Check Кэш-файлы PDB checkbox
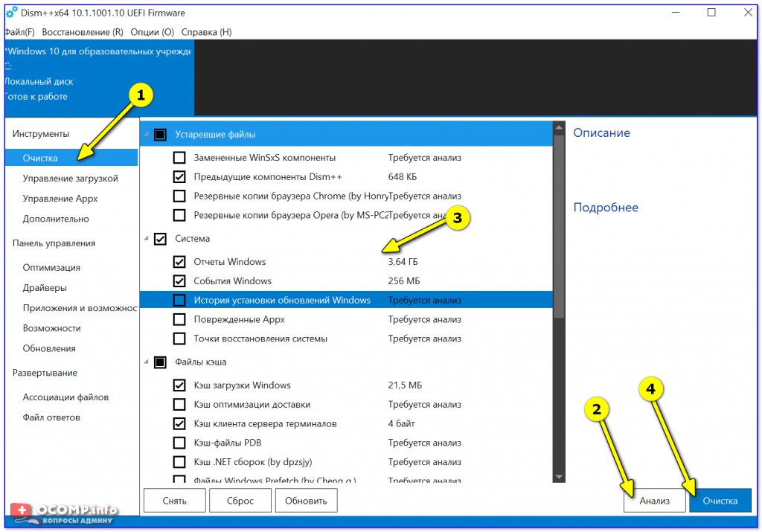Screen dimensions: 762x532 [x=179, y=443]
